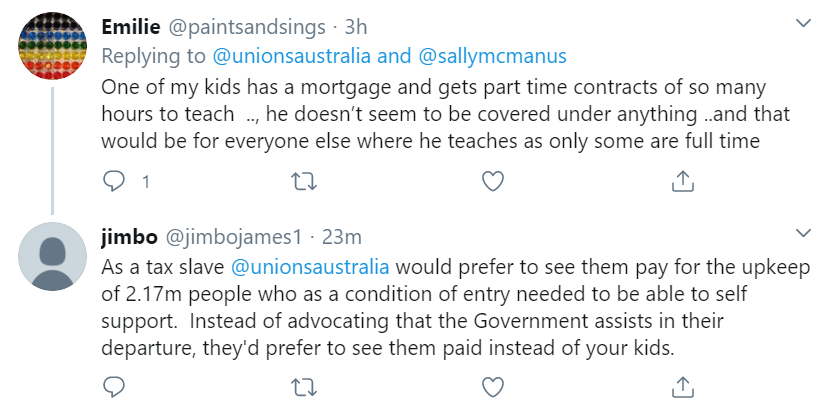Like jimbo's tax slave tweet
Image resolution: width=833 pixels, height=414 pixels.
492,386
